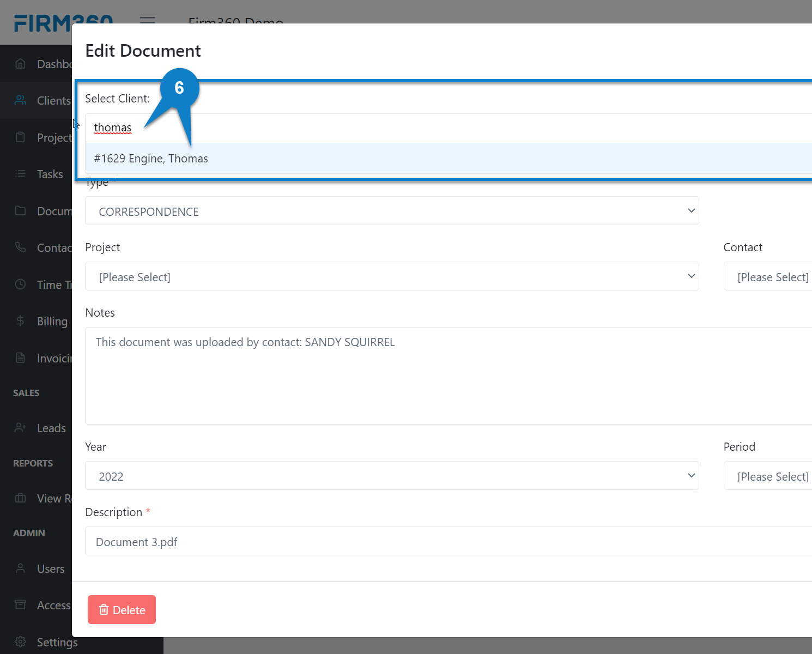The width and height of the screenshot is (812, 654).
Task: Open the Year dropdown showing 2022
Action: pos(392,475)
